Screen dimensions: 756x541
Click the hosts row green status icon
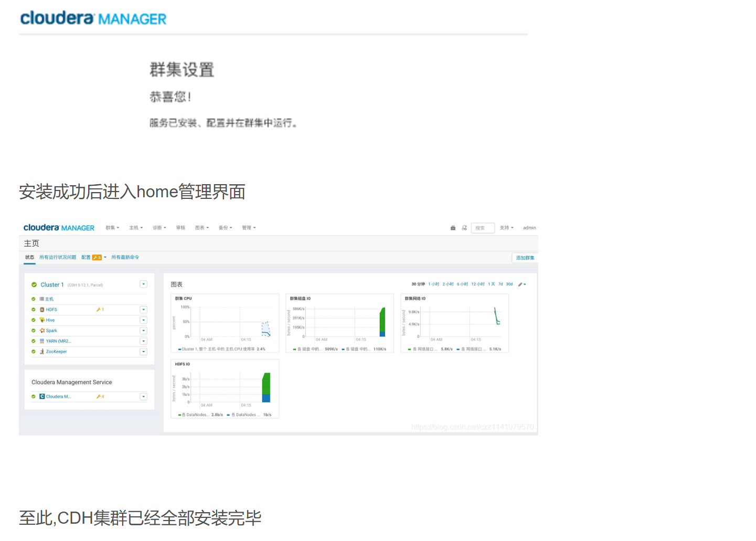pyautogui.click(x=34, y=299)
